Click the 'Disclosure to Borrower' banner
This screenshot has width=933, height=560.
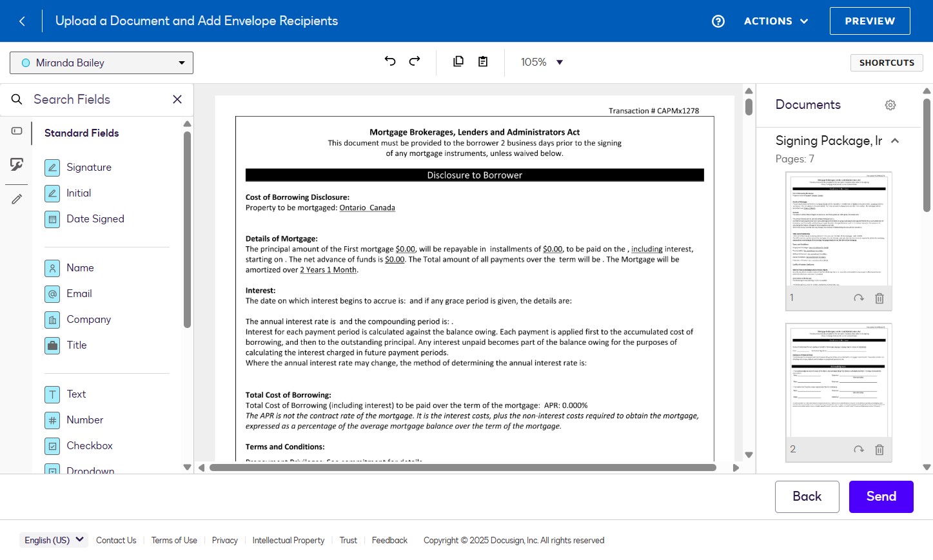pos(475,175)
